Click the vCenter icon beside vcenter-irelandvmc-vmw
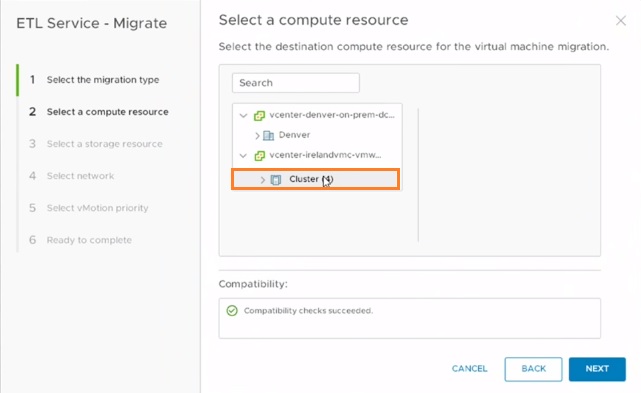This screenshot has width=641, height=393. (x=259, y=156)
